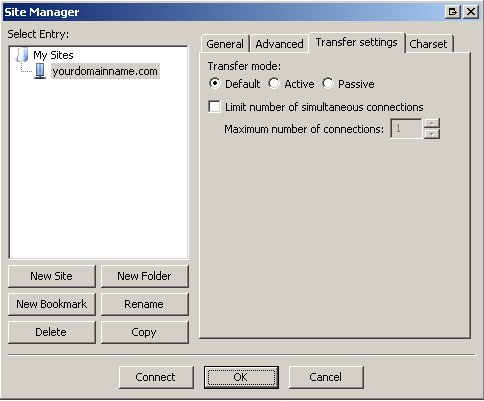Select the Passive transfer mode

pyautogui.click(x=328, y=83)
